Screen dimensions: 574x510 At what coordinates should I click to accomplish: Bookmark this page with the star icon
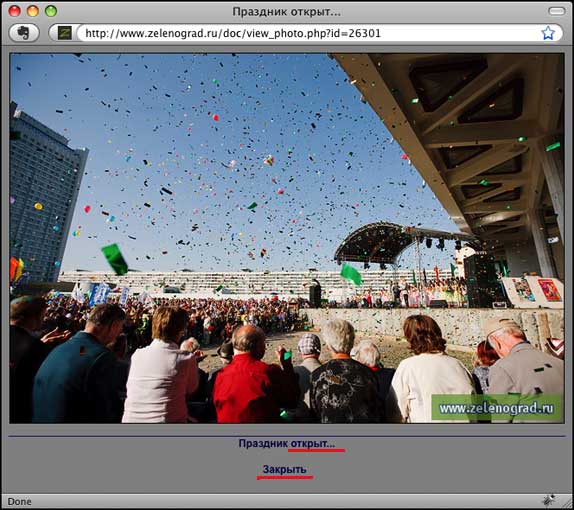(548, 33)
